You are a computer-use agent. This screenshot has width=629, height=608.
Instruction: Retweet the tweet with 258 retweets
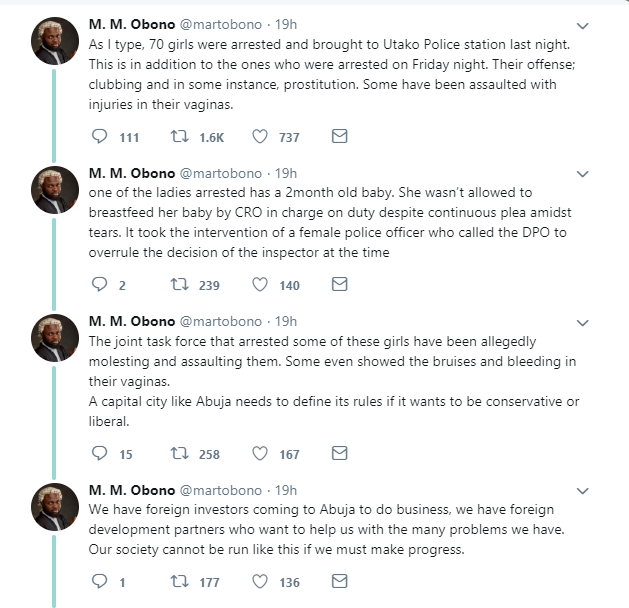(x=179, y=454)
